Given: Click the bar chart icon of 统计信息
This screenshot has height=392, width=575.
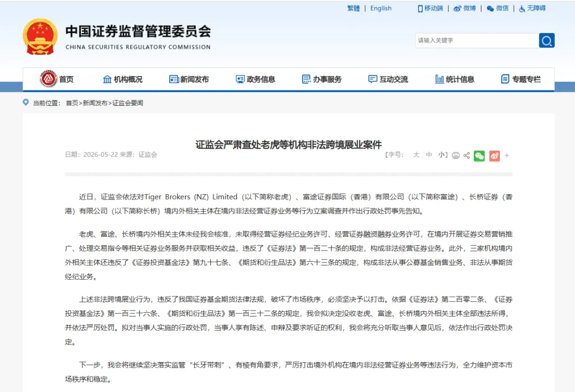Looking at the screenshot, I should pyautogui.click(x=439, y=79).
